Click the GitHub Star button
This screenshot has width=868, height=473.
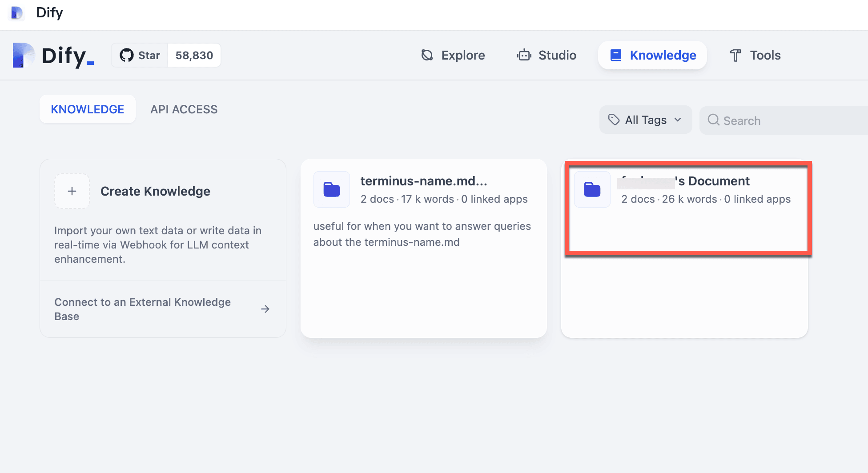(x=140, y=55)
